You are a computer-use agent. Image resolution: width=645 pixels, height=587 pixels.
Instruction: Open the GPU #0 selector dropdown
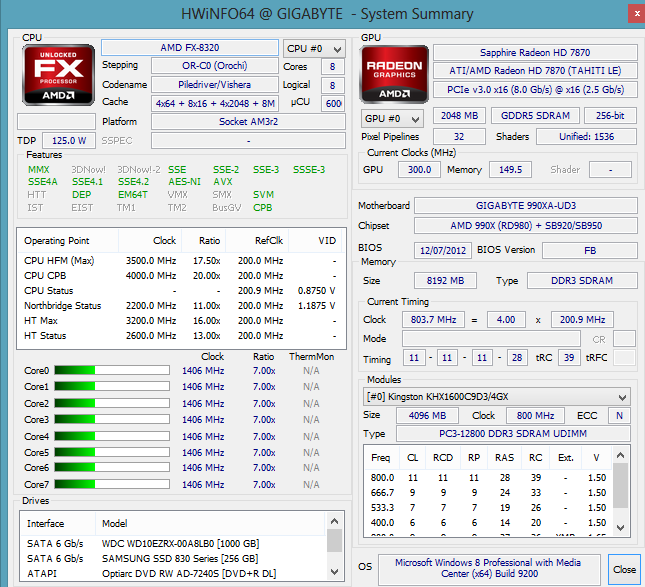point(392,119)
